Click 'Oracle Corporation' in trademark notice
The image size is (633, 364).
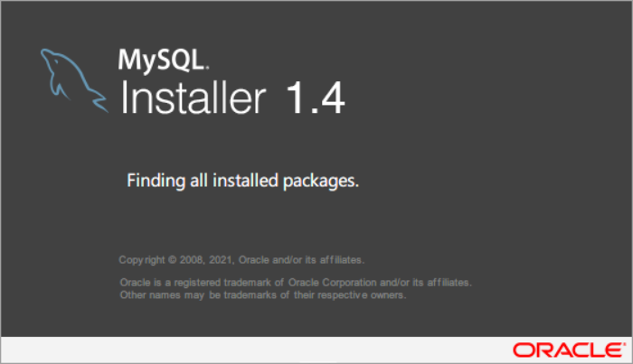tap(332, 283)
